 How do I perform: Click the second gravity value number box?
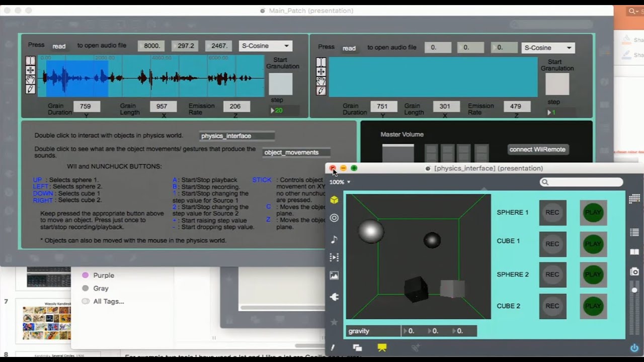click(439, 331)
